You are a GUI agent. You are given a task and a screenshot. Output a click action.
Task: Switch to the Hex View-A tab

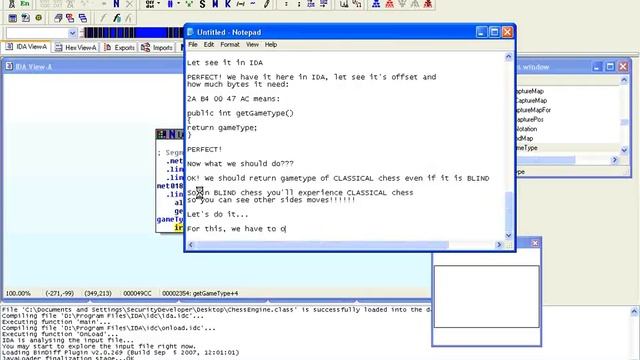coord(76,47)
